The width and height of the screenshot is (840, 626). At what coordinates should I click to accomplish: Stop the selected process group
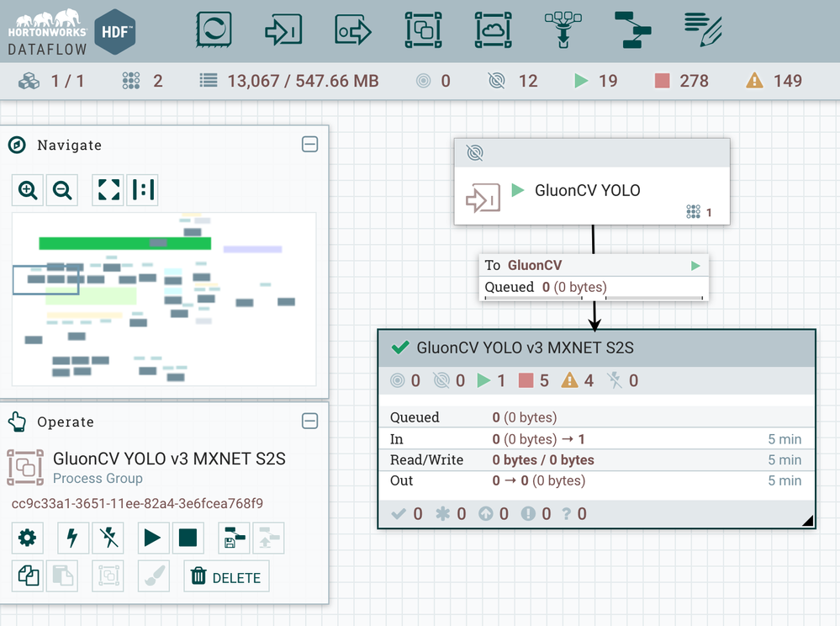pyautogui.click(x=188, y=538)
